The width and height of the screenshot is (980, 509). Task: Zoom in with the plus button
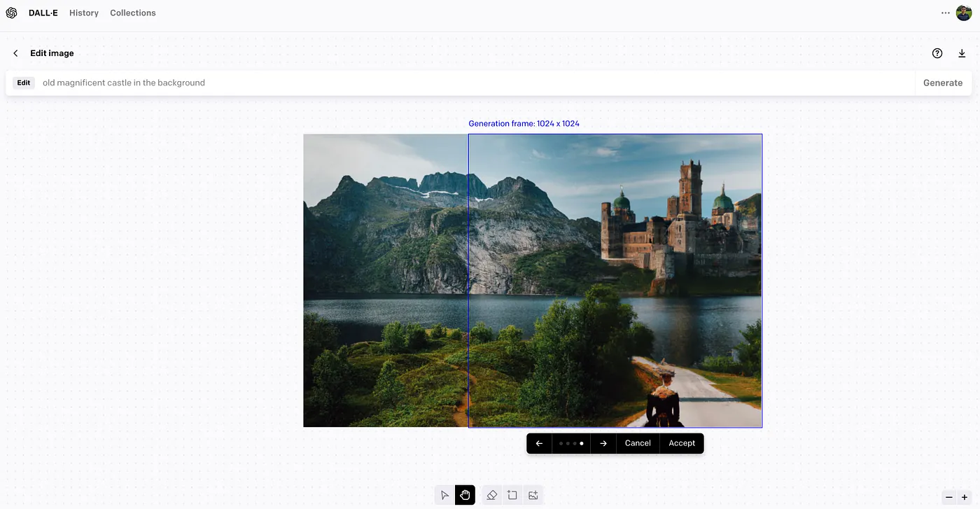(965, 497)
